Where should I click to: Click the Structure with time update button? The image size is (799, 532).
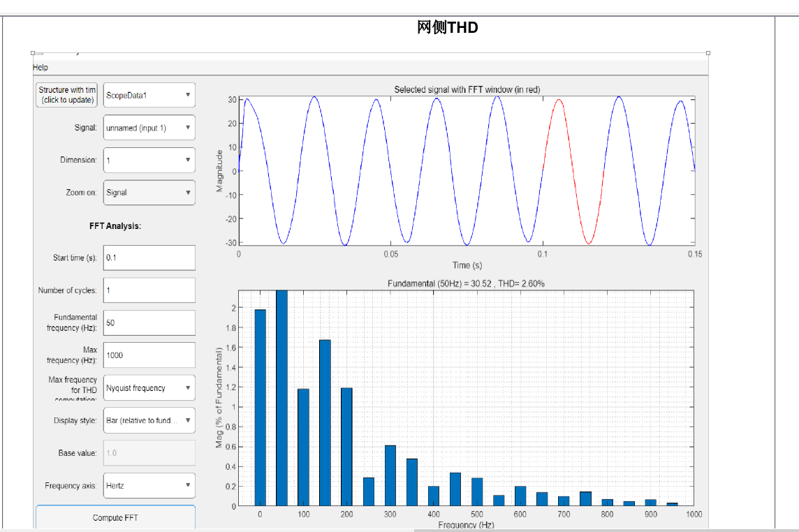(67, 95)
